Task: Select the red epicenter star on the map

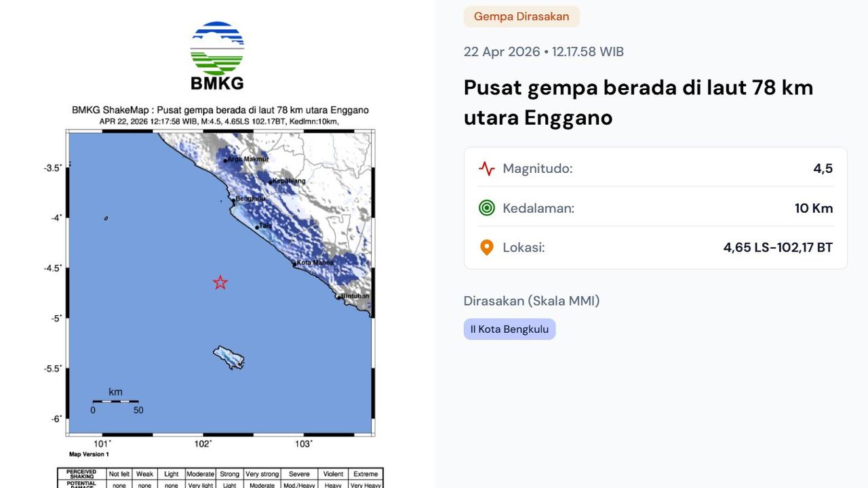Action: click(220, 282)
